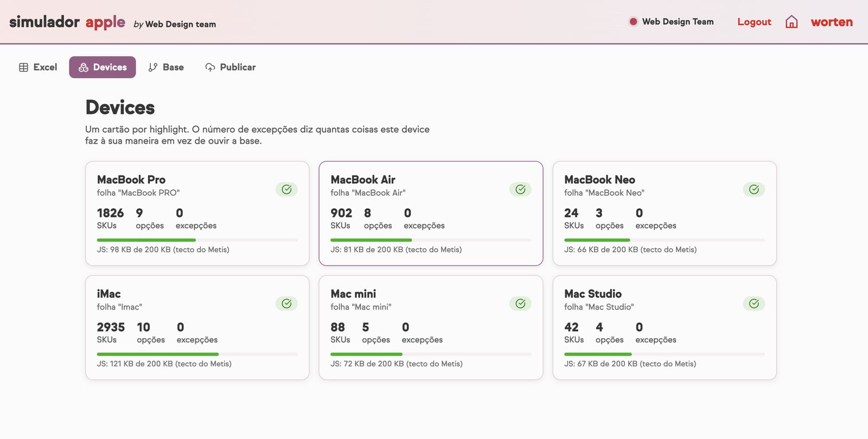Click the worten logo link
The image size is (868, 439).
tap(832, 22)
